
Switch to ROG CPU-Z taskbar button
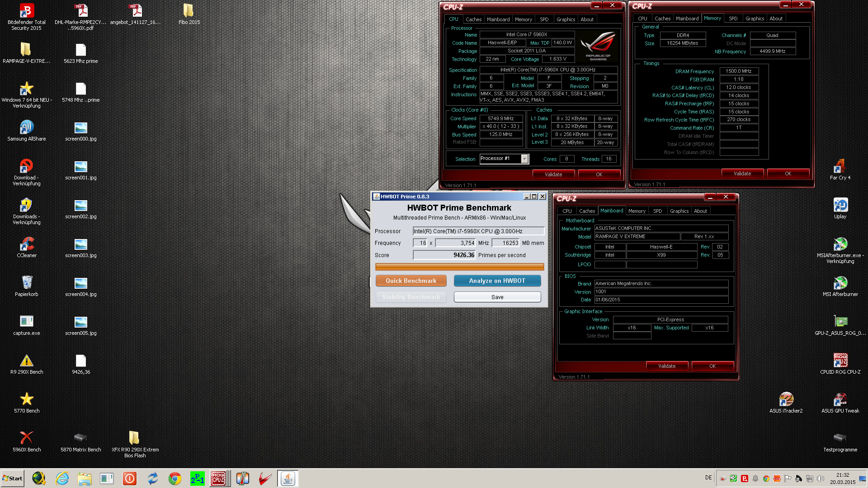tap(219, 478)
